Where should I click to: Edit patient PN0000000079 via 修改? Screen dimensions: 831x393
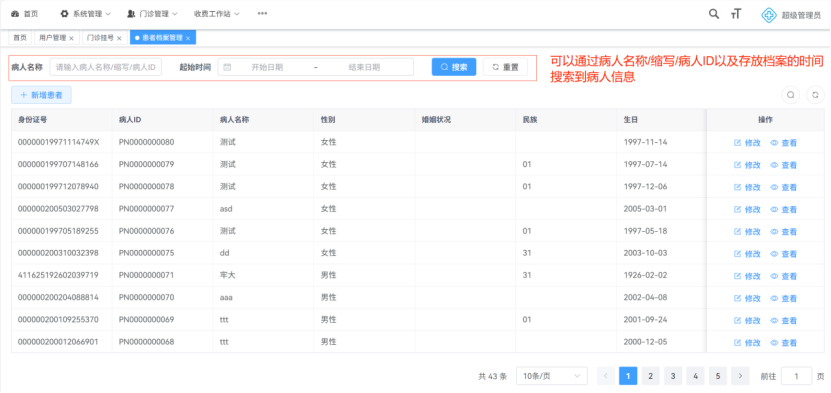[747, 165]
